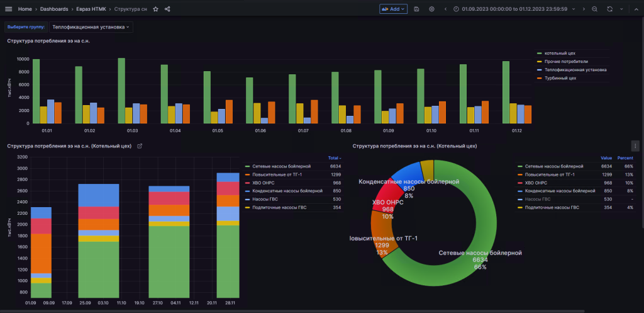Open 'Евраз НТМК' breadcrumb folder

pyautogui.click(x=91, y=9)
